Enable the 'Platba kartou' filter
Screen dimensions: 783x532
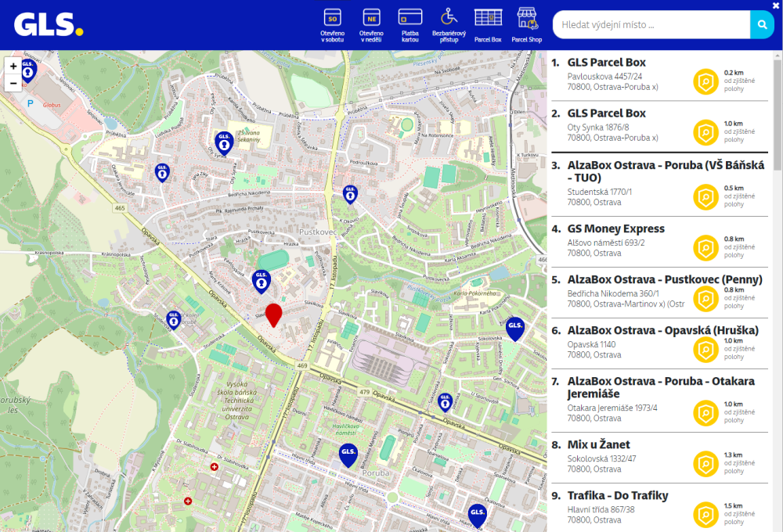(x=410, y=25)
